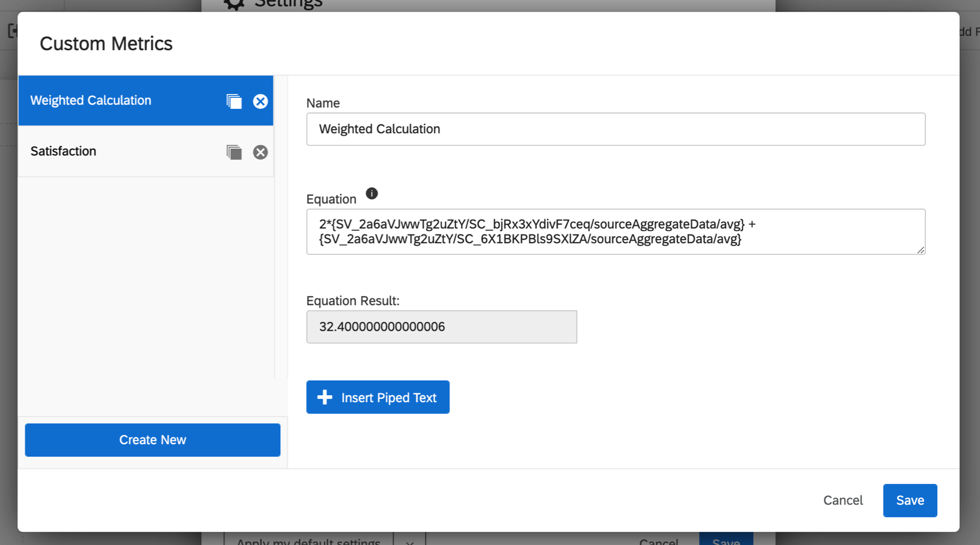Select the Equation Result value
Screen dimensions: 980x545
click(442, 327)
